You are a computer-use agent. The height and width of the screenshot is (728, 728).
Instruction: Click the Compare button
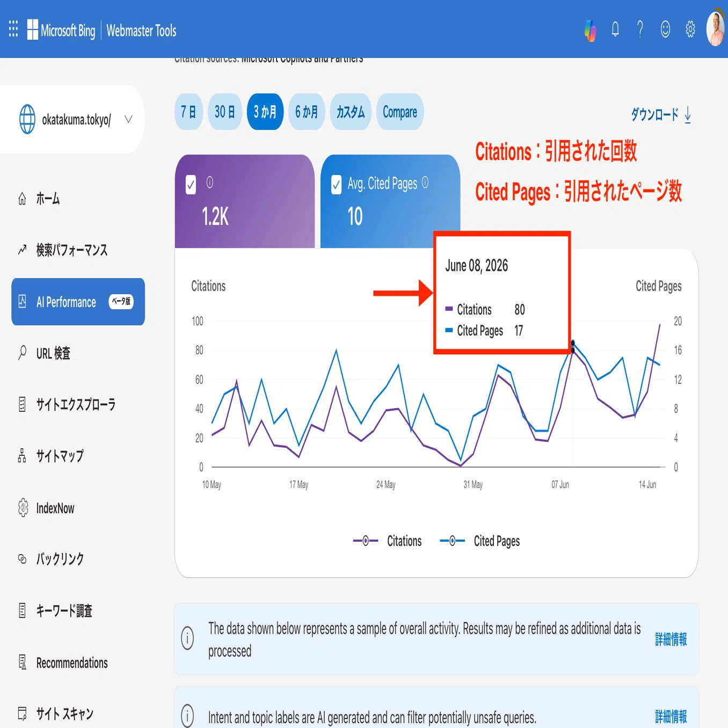pyautogui.click(x=400, y=112)
